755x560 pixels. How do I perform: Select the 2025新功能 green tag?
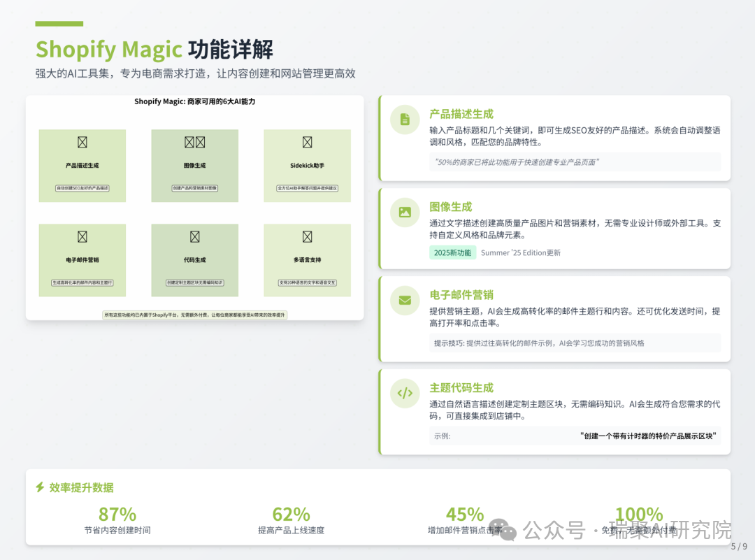click(x=452, y=253)
